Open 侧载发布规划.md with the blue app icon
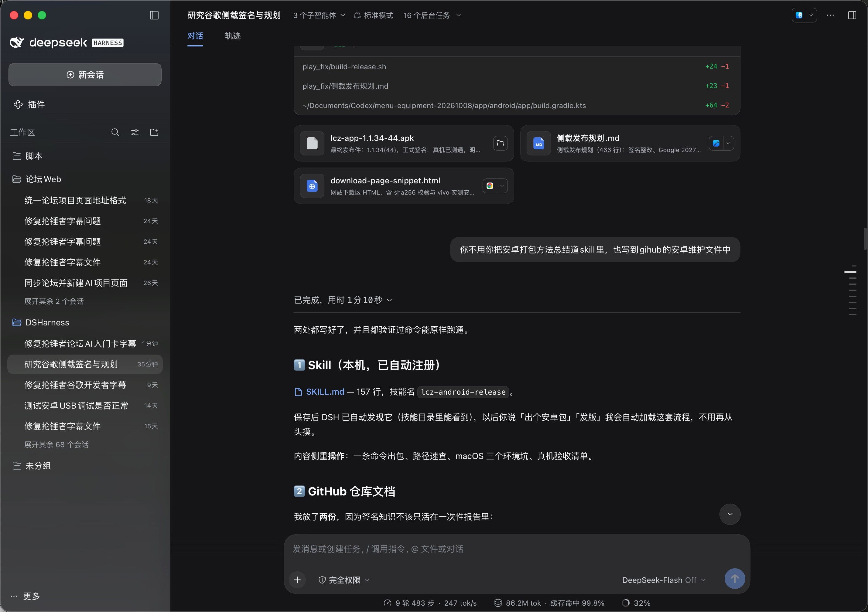Image resolution: width=868 pixels, height=612 pixels. tap(716, 144)
